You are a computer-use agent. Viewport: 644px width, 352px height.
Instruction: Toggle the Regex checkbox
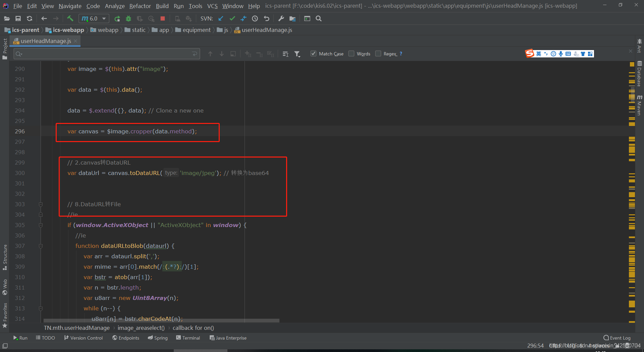[378, 53]
